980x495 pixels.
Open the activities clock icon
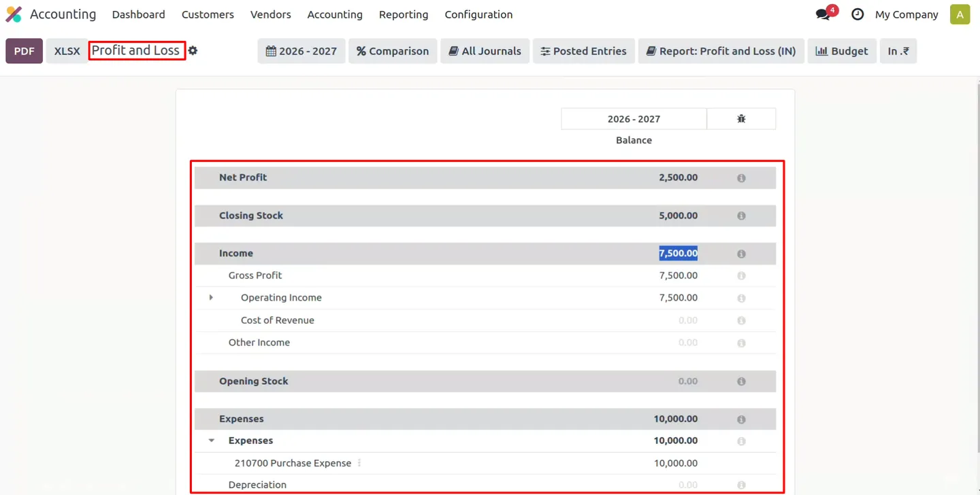click(857, 14)
